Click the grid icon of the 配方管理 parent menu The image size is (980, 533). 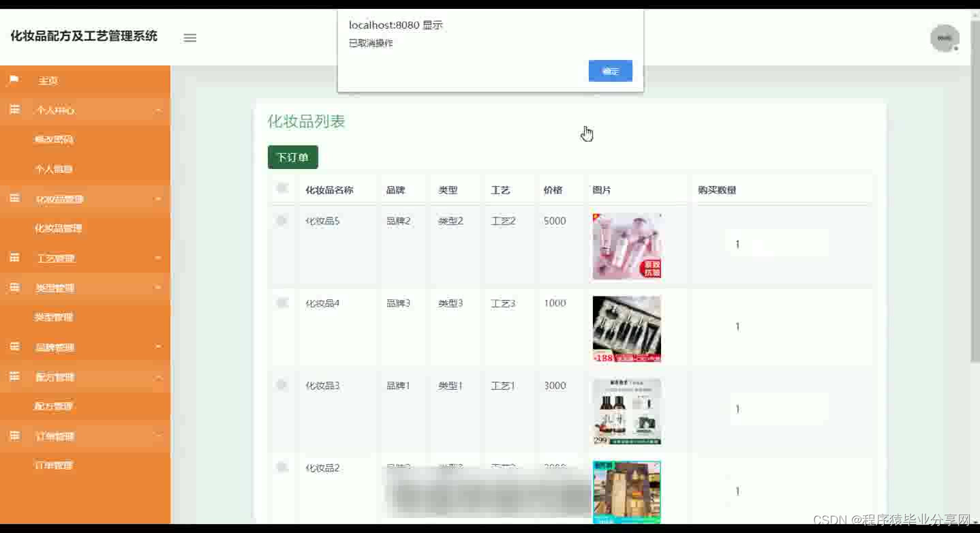(14, 376)
